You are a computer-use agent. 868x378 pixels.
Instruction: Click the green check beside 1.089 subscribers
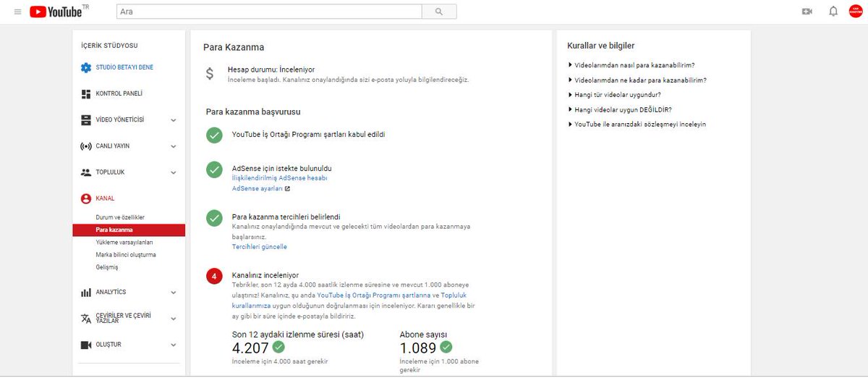(446, 347)
